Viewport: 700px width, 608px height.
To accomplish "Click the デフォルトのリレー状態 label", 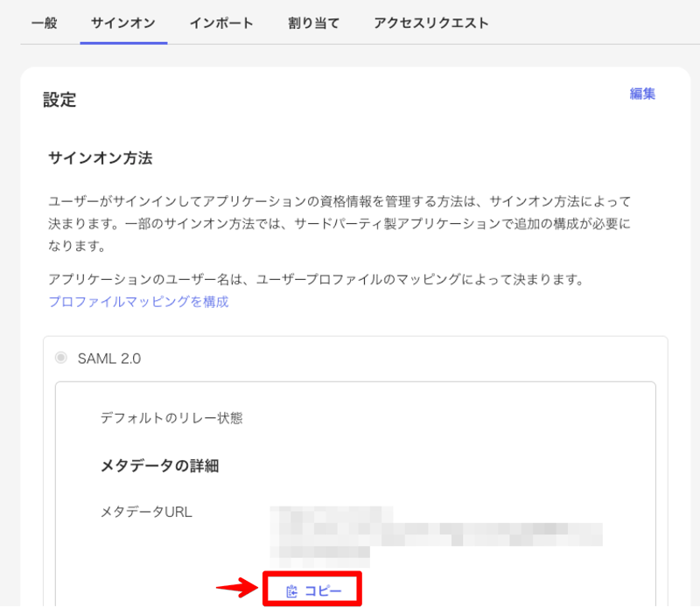I will click(171, 417).
